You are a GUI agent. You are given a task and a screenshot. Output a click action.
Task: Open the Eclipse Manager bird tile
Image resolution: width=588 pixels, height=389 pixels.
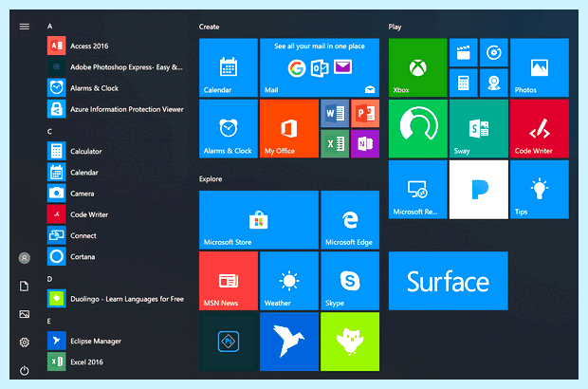(289, 342)
